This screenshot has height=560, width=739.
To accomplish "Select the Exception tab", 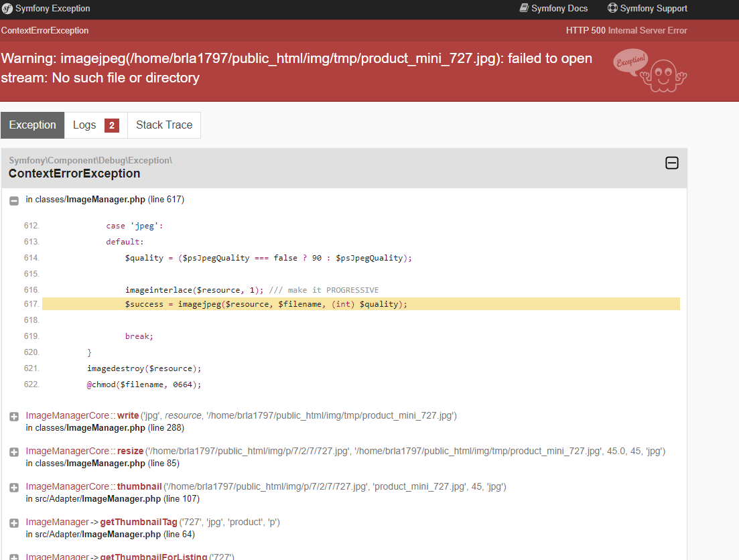I will tap(33, 125).
